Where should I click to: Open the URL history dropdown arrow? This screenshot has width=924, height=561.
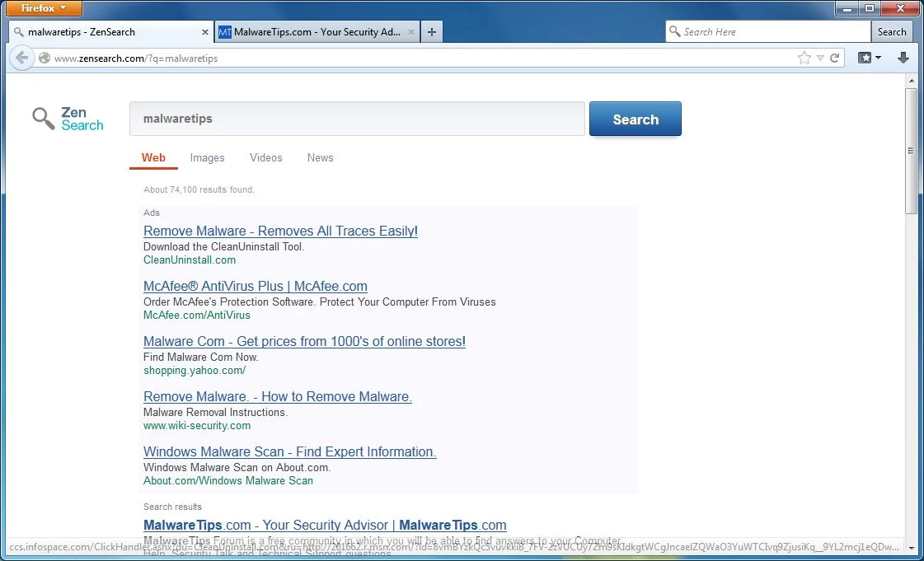(x=819, y=58)
